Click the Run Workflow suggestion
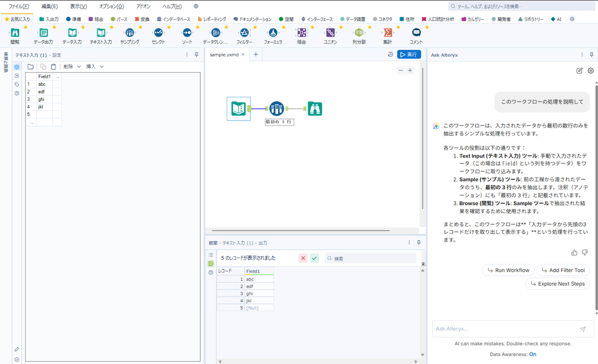598x364 pixels. click(x=508, y=270)
